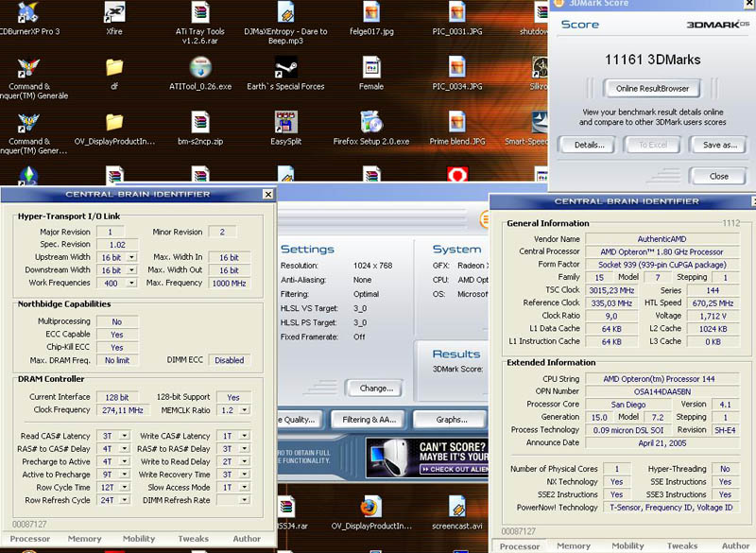Image resolution: width=756 pixels, height=553 pixels.
Task: Open MEMCLK Ratio dropdown
Action: [x=245, y=410]
